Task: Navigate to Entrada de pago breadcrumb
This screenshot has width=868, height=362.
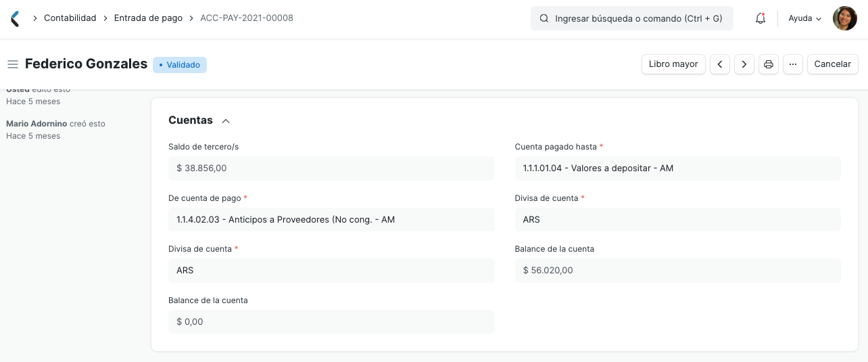Action: (x=148, y=18)
